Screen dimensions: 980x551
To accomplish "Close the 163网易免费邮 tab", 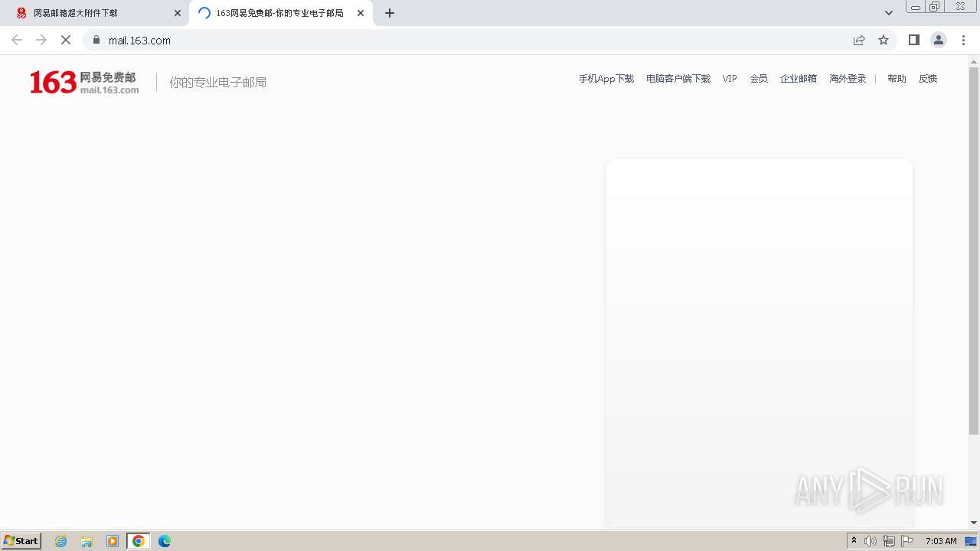I will click(x=361, y=13).
